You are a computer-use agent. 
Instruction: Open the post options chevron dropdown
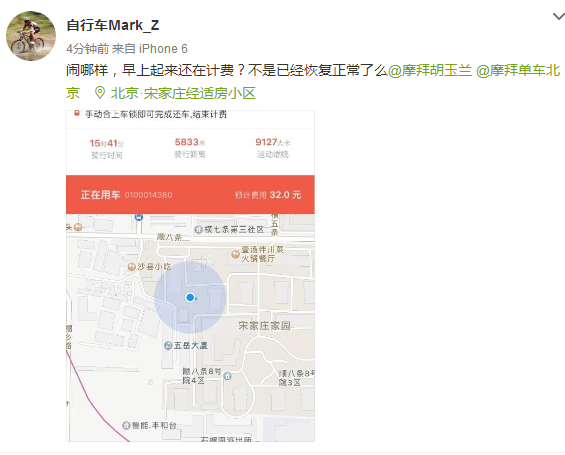click(x=559, y=17)
